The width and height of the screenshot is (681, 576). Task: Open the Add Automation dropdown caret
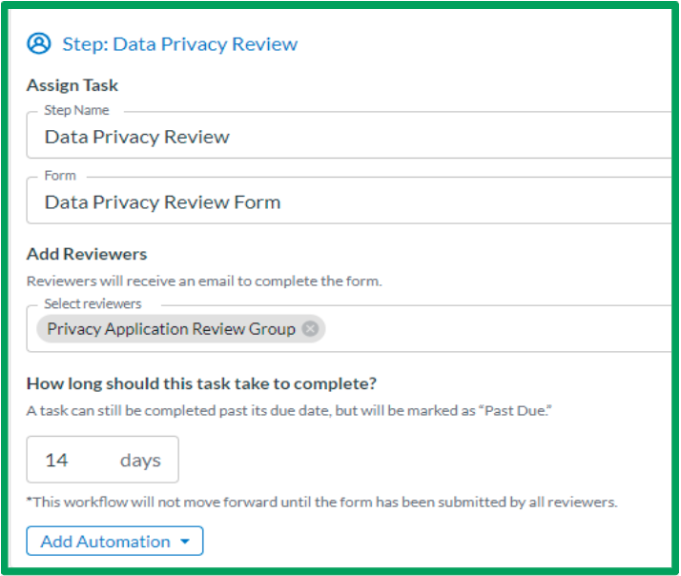185,541
